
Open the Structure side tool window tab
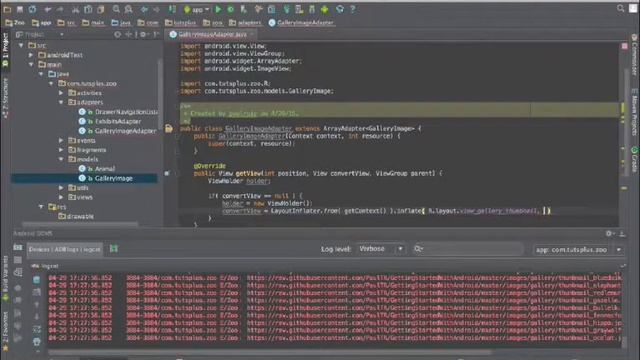point(5,98)
